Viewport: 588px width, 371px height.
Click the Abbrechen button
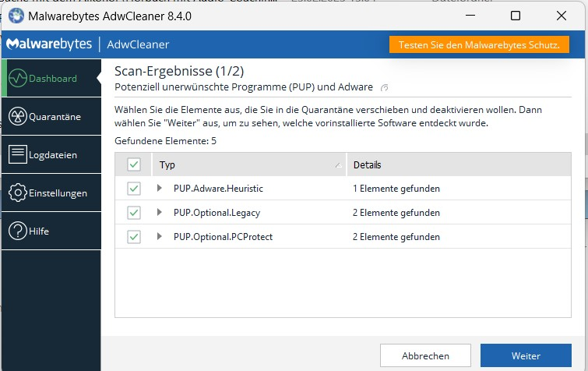point(425,356)
